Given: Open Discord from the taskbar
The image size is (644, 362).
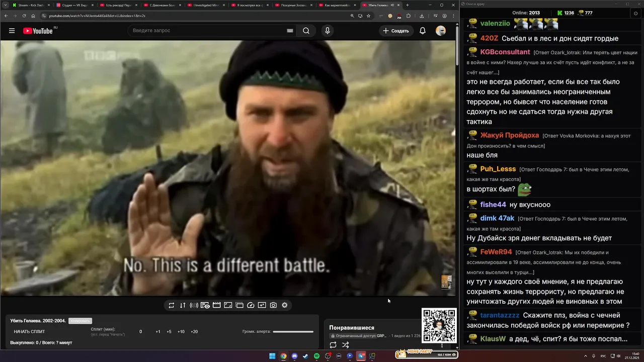Looking at the screenshot, I should [294, 356].
